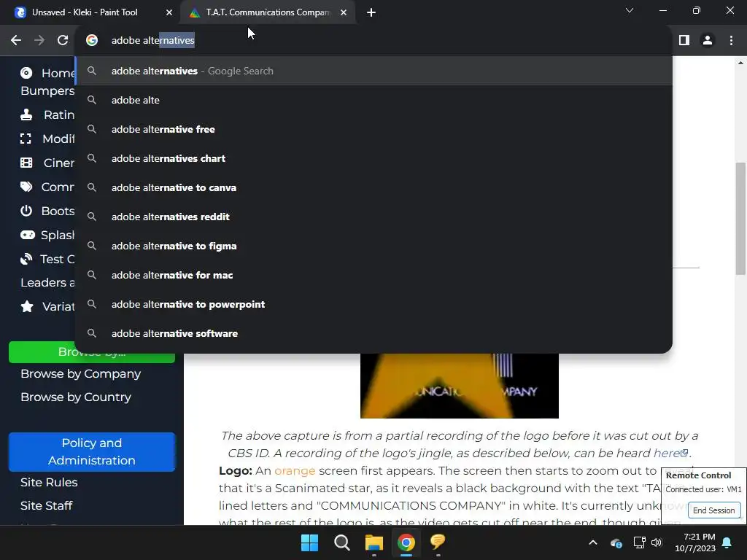
Task: Open the Bumpers sidebar link
Action: click(x=47, y=91)
